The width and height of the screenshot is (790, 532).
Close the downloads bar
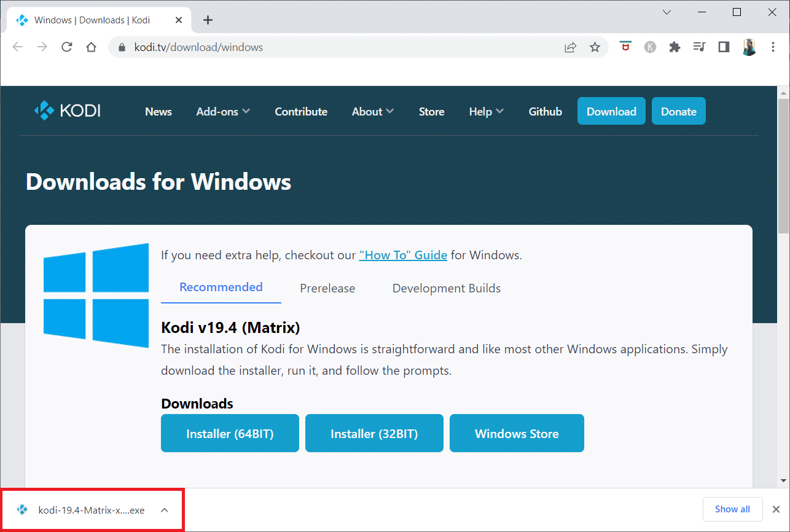coord(776,509)
